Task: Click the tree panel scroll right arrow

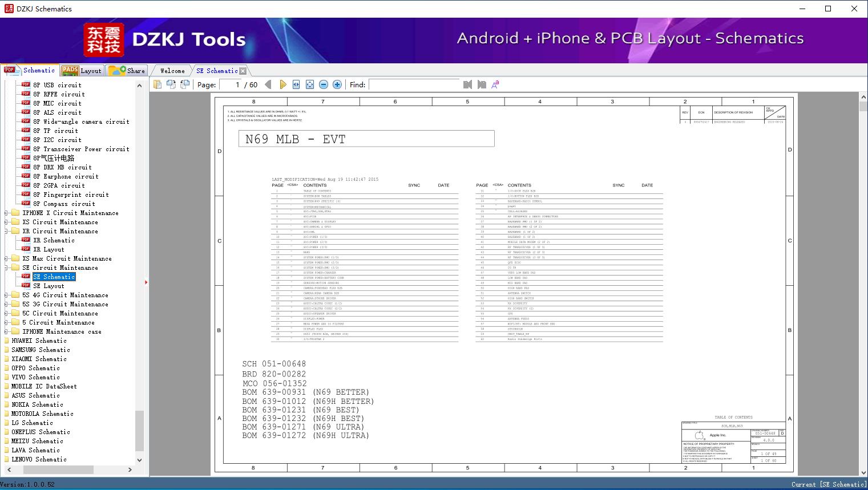Action: [x=130, y=469]
